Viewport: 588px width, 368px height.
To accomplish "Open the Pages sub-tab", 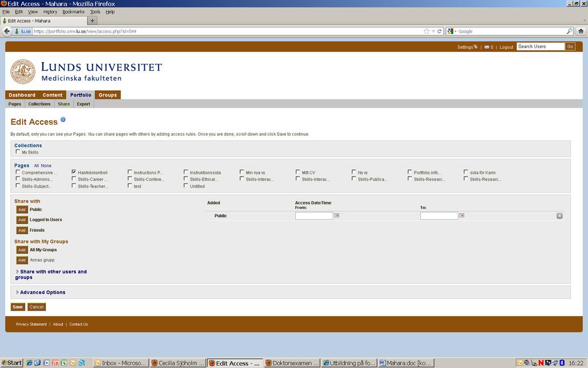I will pos(14,104).
